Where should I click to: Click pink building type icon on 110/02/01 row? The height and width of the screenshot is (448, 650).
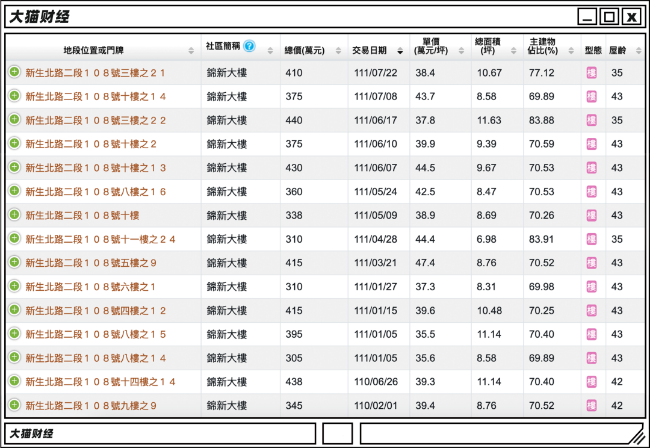tap(592, 405)
